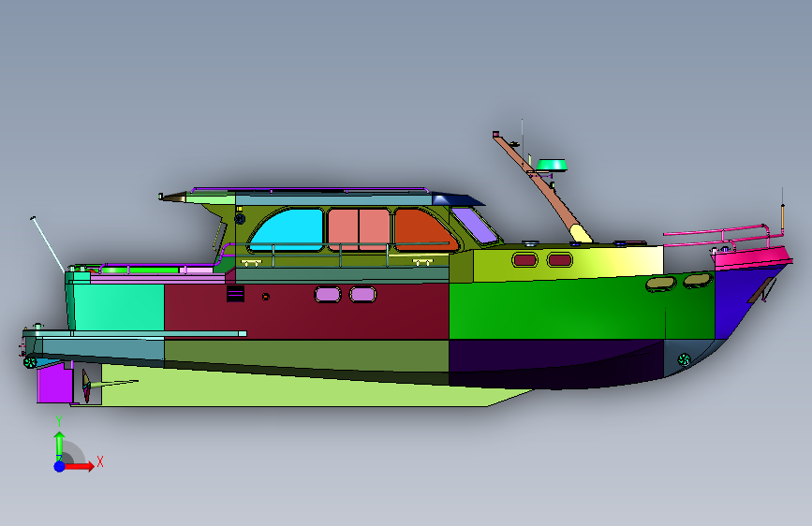Select the green radar dome on the mast
The image size is (812, 526).
(x=552, y=166)
